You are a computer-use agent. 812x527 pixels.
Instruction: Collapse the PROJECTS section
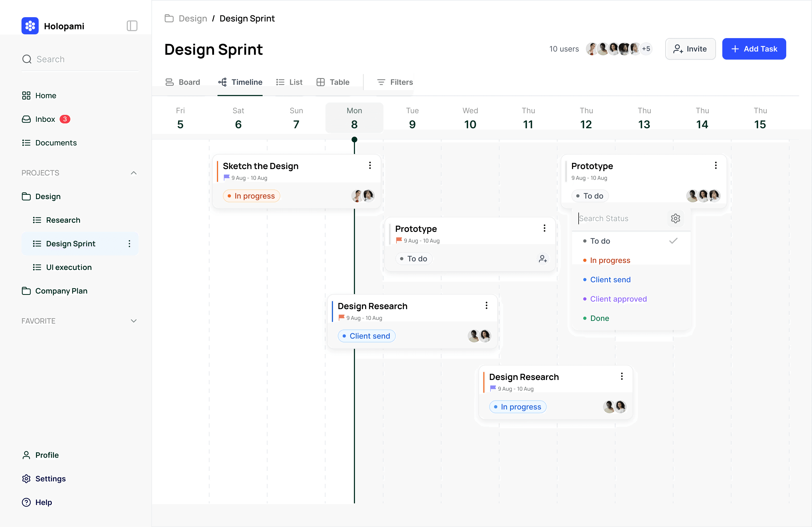133,173
